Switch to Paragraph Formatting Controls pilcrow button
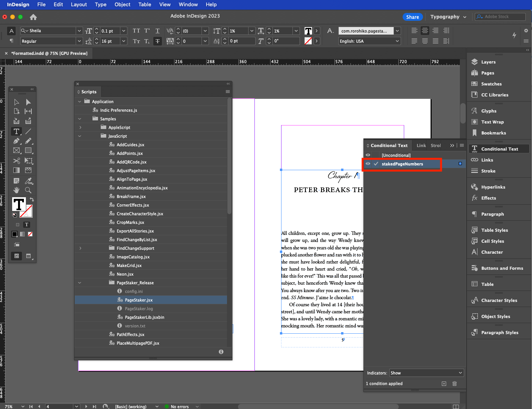This screenshot has width=532, height=409. (x=11, y=41)
